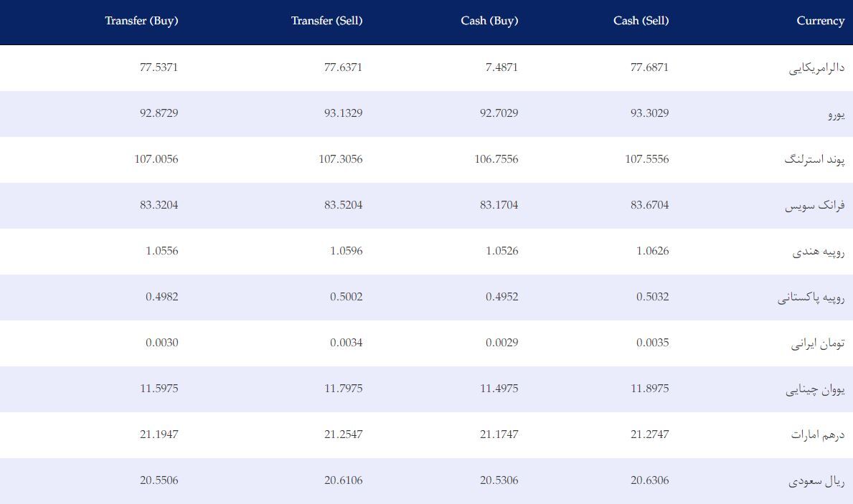Select the یووان چینایی currency label
Viewport: 853px width, 504px height.
tap(815, 389)
